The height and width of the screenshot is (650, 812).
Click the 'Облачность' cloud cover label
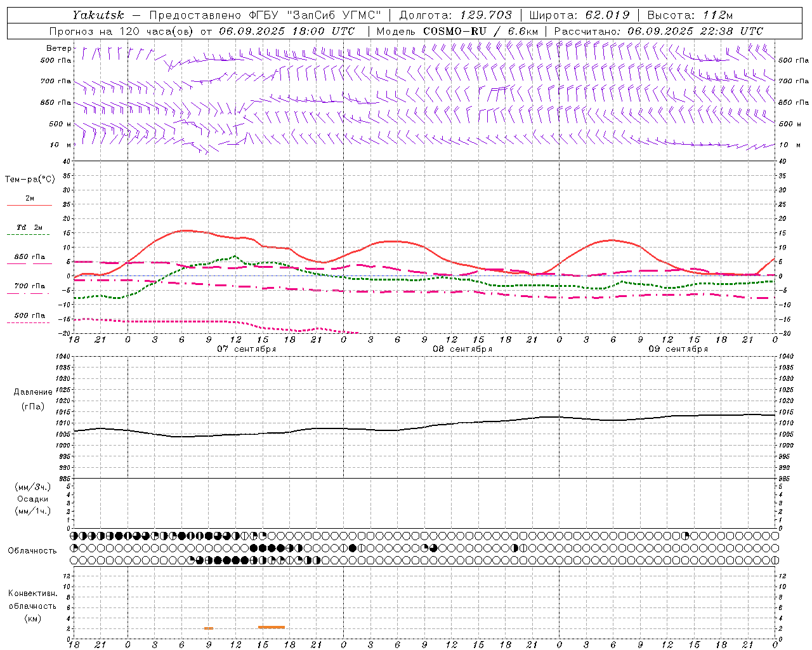(32, 550)
